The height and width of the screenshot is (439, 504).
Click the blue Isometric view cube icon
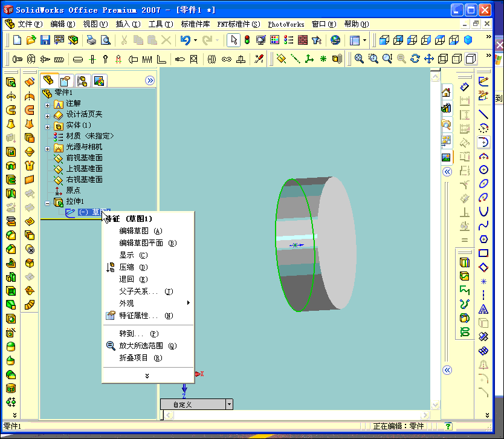468,40
